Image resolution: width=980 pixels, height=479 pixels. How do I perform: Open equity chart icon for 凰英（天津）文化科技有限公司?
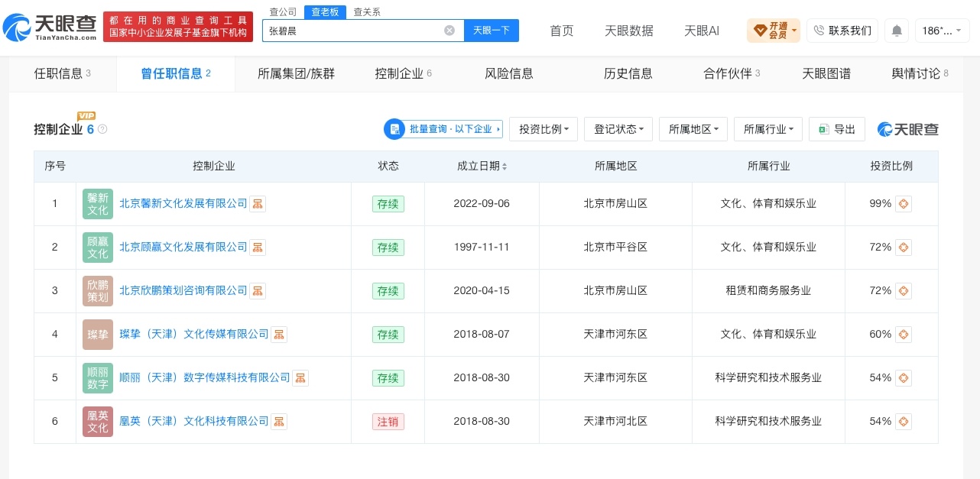point(279,422)
